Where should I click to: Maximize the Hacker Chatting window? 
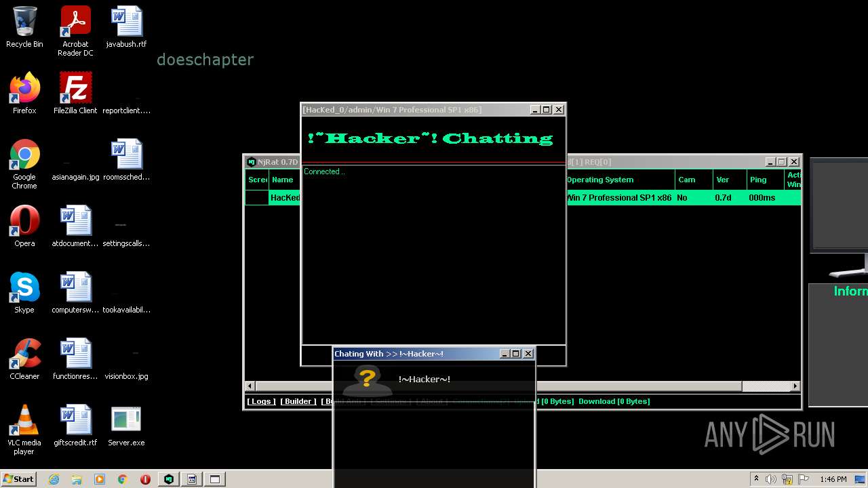[547, 110]
